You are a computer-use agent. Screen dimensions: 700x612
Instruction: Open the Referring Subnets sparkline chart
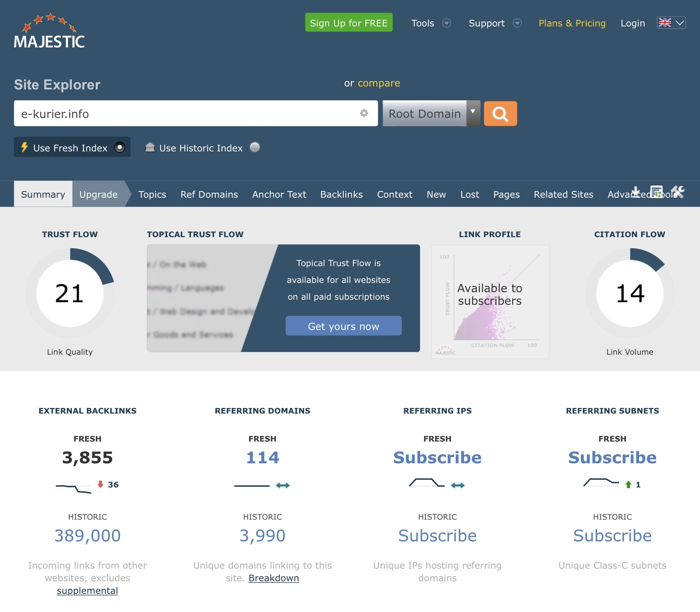pyautogui.click(x=601, y=483)
